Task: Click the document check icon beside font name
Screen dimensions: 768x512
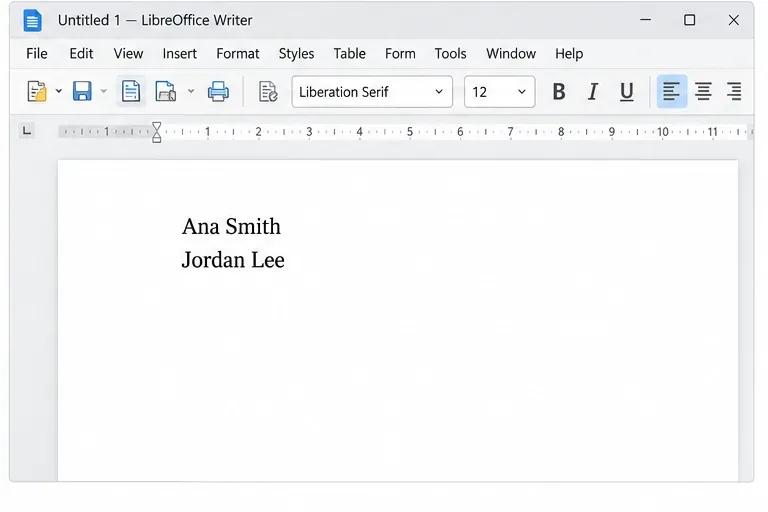Action: (x=268, y=92)
